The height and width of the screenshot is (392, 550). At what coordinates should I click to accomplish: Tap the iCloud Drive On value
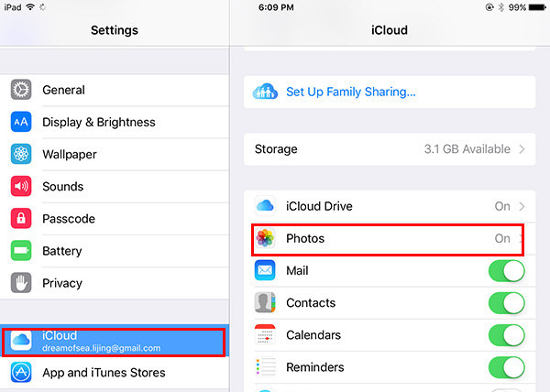tap(502, 206)
